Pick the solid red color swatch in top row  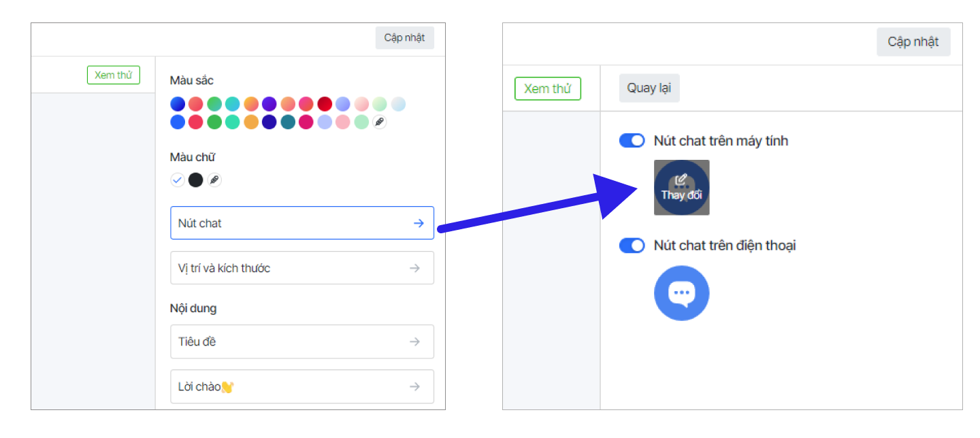(x=325, y=104)
